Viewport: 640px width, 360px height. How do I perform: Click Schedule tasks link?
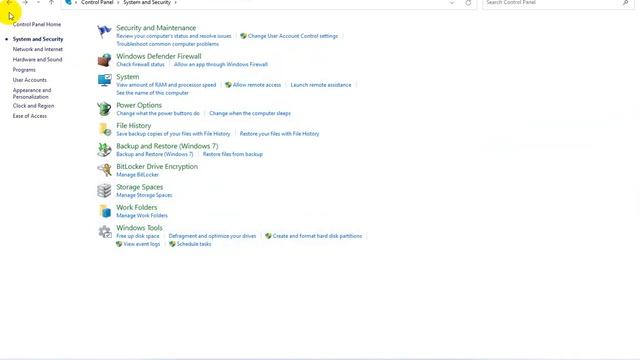(x=194, y=244)
